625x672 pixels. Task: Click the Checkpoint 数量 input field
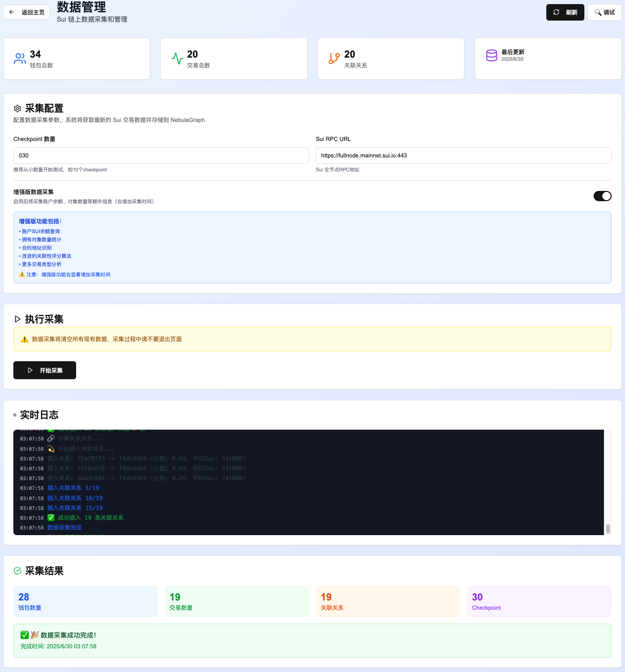(x=161, y=155)
